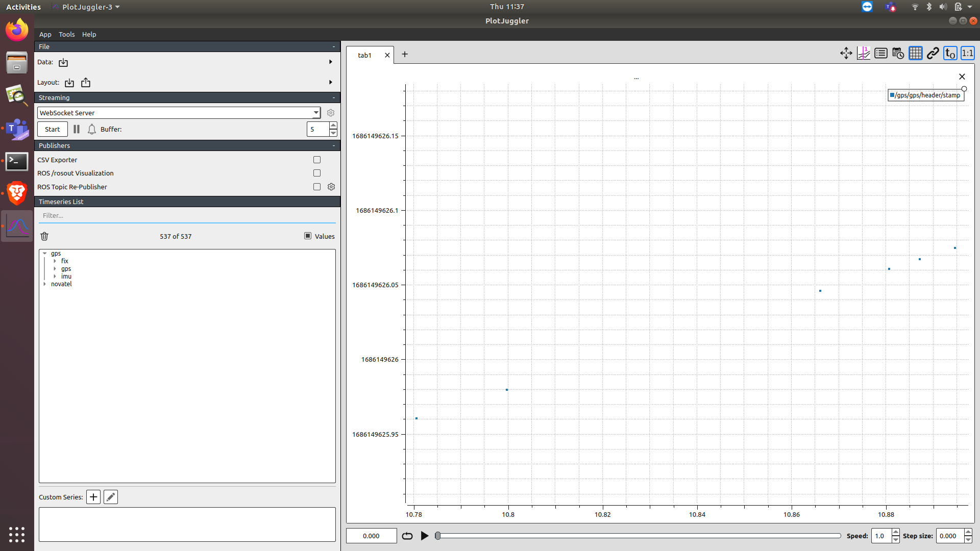
Task: Open the plot grid layout view
Action: pos(915,53)
